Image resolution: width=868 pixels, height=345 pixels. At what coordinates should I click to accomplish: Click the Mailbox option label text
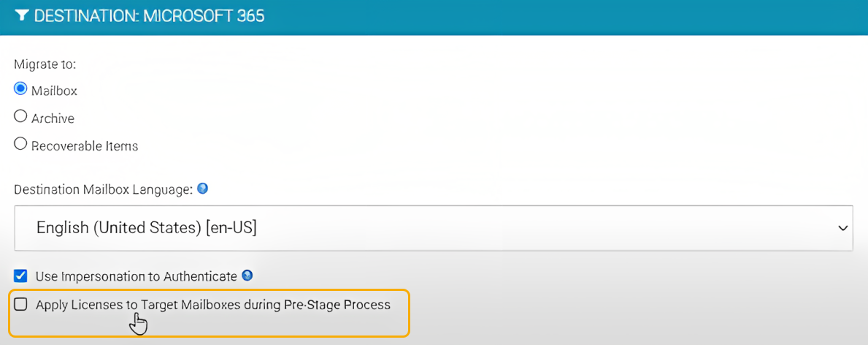[54, 91]
